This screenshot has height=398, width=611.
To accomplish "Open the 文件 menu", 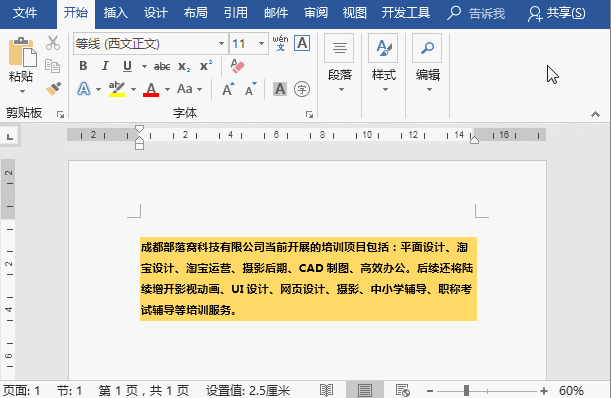I will click(25, 13).
